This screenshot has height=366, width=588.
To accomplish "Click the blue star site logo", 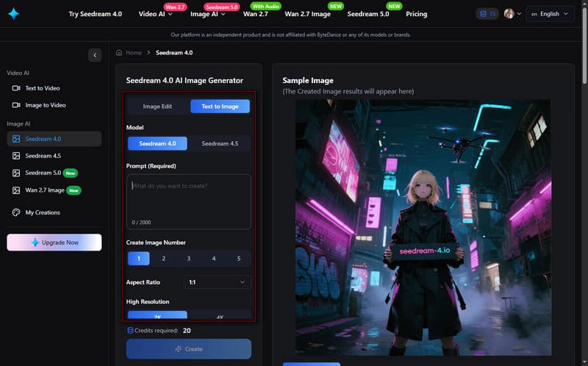I will point(13,14).
